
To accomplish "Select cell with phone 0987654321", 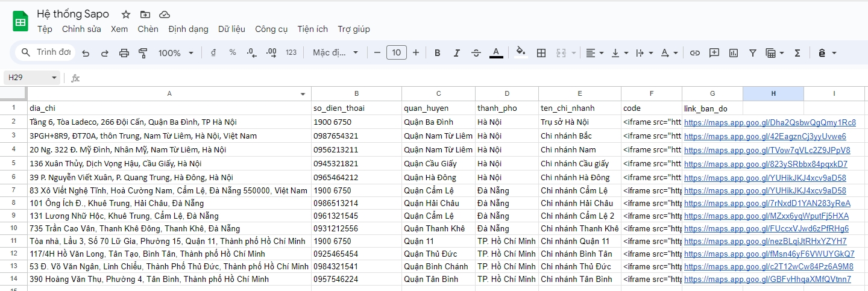I will (x=356, y=136).
